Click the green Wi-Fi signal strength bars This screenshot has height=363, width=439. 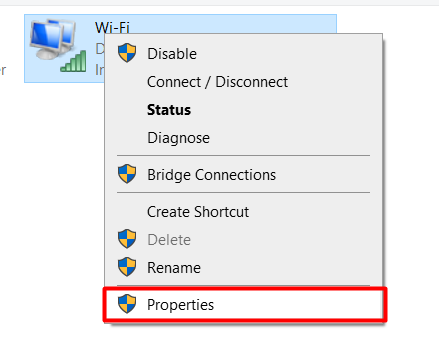[74, 61]
